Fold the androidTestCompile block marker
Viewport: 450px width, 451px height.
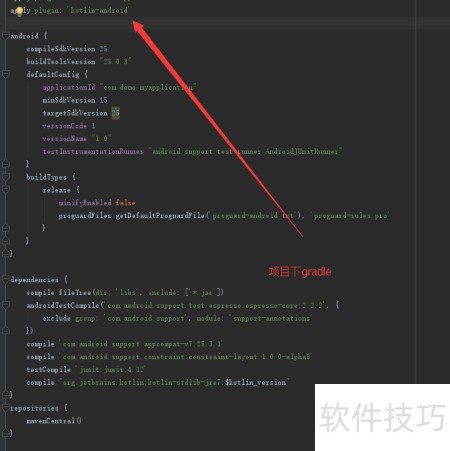tap(5, 305)
